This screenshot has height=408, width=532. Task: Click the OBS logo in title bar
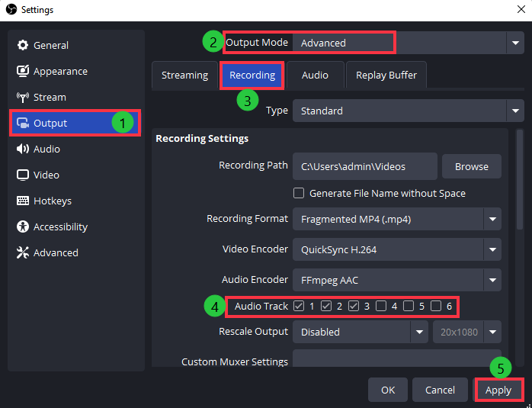[x=11, y=9]
